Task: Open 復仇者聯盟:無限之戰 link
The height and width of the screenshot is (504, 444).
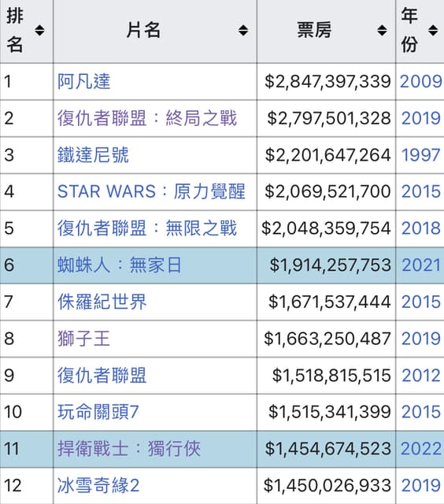Action: (147, 228)
